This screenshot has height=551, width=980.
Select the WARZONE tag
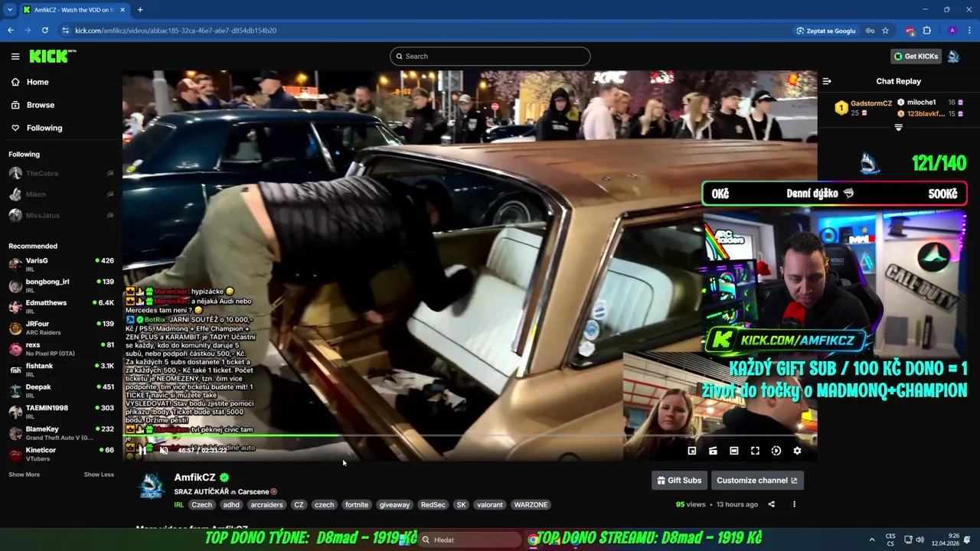(x=531, y=505)
